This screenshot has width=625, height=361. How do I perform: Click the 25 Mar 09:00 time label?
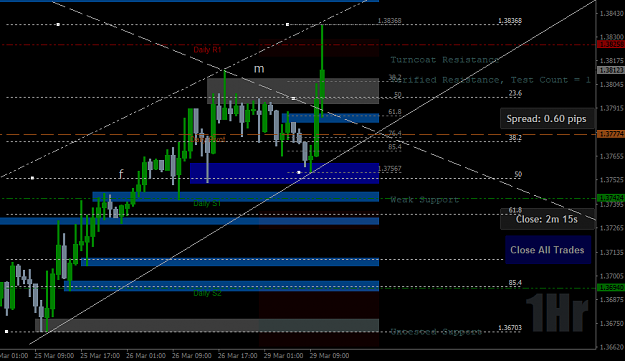(54, 355)
